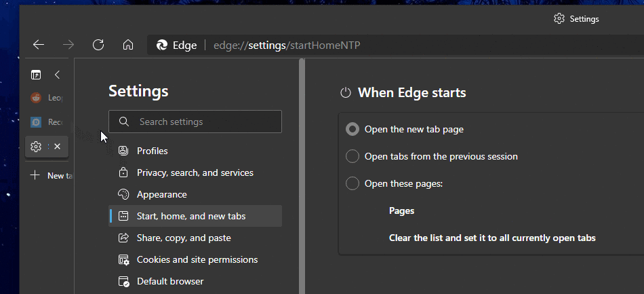Screen dimensions: 644x294
Task: Open Default browser settings section
Action: coord(195,282)
